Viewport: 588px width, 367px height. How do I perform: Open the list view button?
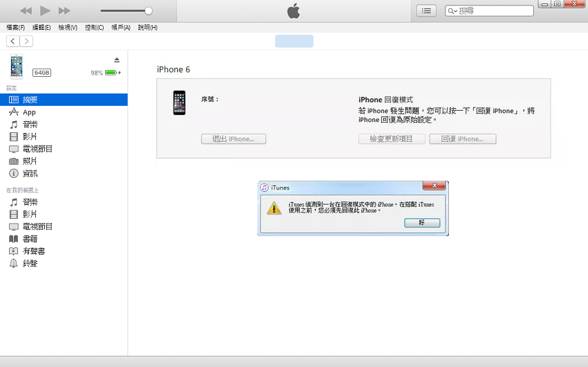point(426,11)
